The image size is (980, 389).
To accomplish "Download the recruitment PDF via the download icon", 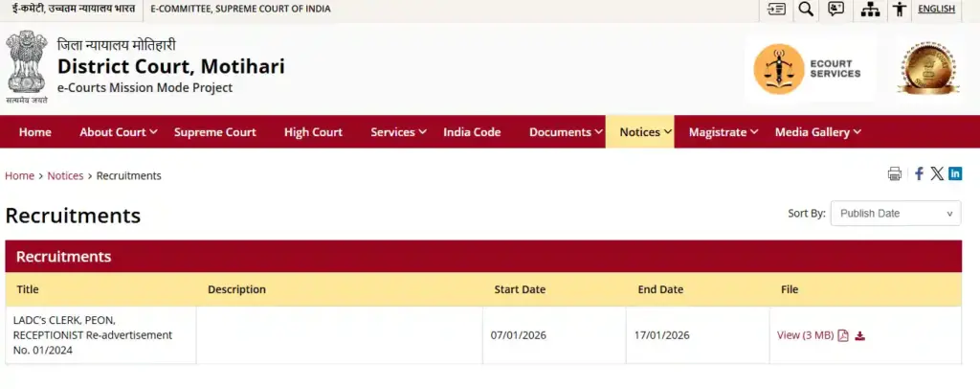I will click(860, 335).
